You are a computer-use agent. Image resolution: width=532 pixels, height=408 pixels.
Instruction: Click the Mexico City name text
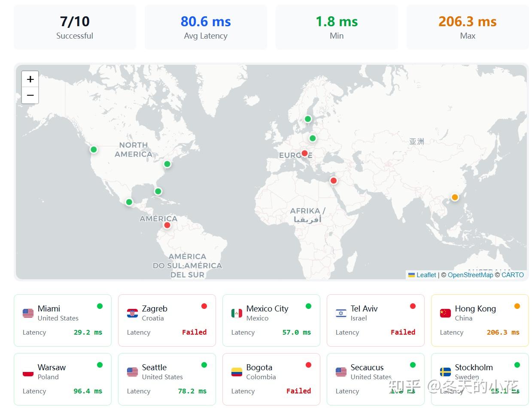coord(267,308)
